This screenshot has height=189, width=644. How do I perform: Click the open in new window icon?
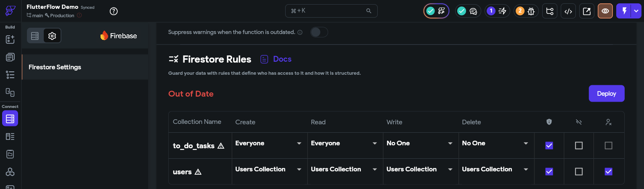(587, 11)
